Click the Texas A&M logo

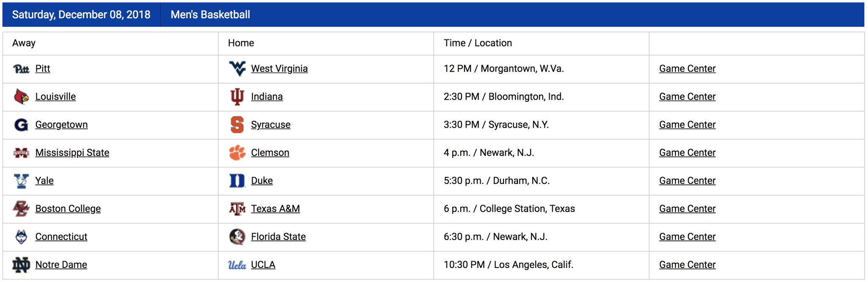[237, 209]
